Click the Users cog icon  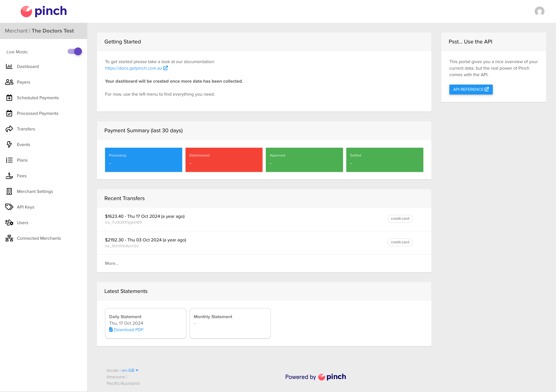[x=9, y=223]
